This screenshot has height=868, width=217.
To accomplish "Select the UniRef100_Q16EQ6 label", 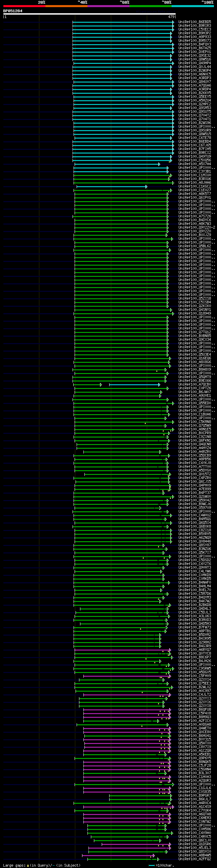I will (x=195, y=358).
